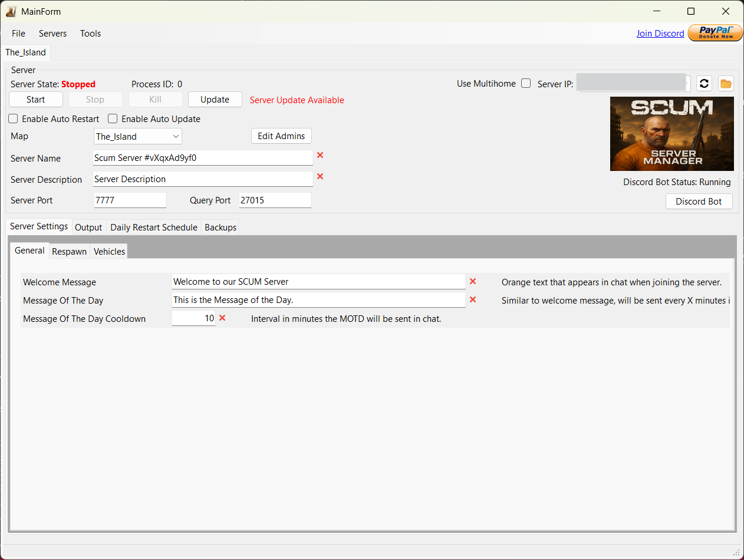
Task: Reset MOTD Cooldown with red X
Action: click(x=222, y=318)
